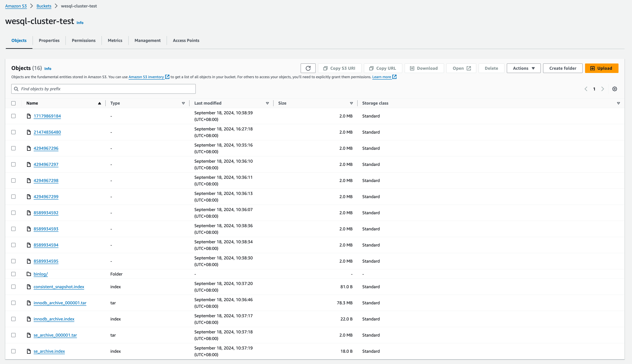Click the Delete button
Viewport: 632px width, 364px height.
(491, 68)
